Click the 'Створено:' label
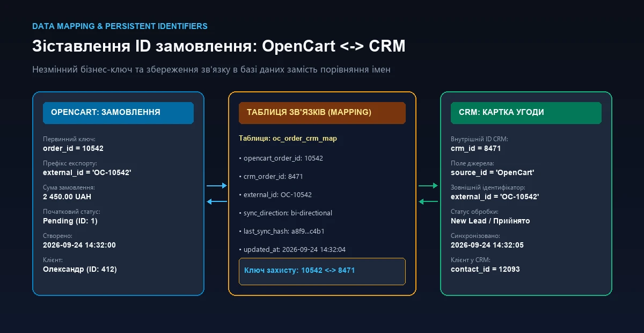This screenshot has height=333, width=644. (x=57, y=236)
